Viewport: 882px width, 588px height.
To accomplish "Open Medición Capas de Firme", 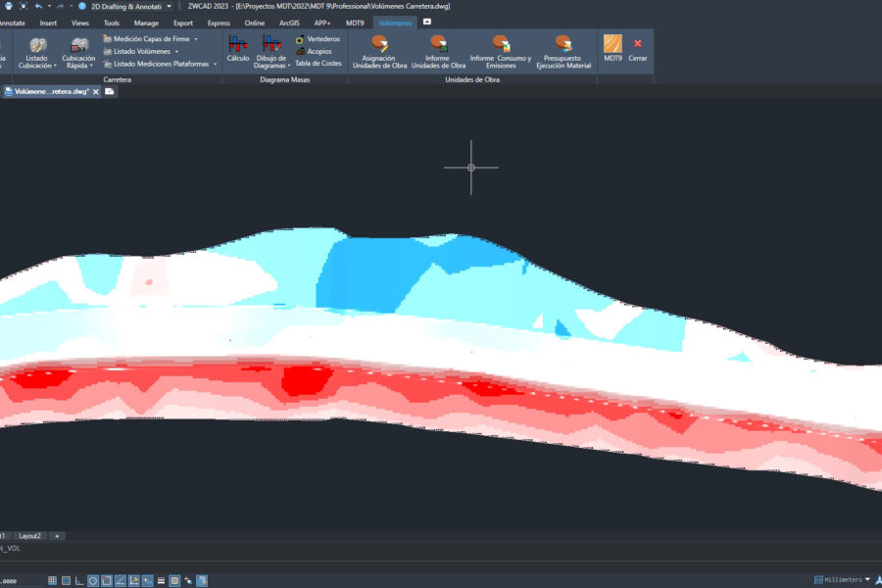I will click(x=146, y=39).
